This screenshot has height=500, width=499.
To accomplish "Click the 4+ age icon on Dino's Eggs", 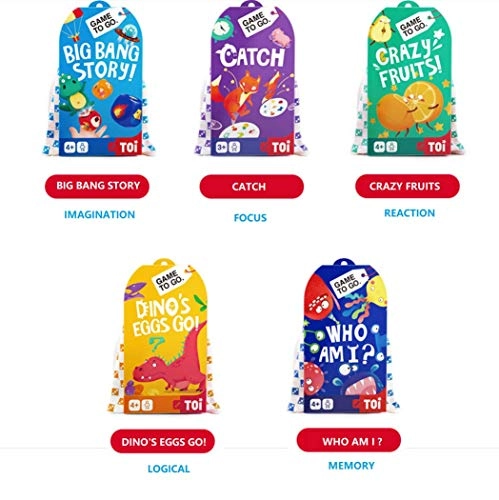I will 135,405.
